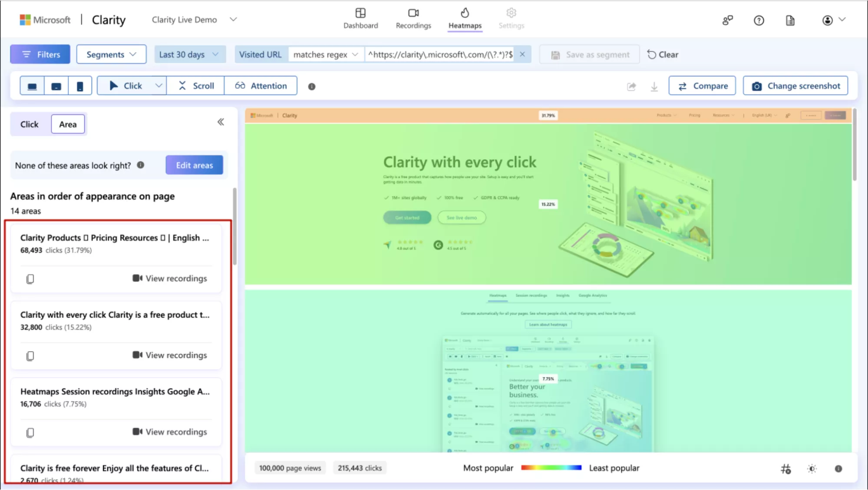This screenshot has height=490, width=868.
Task: Open the help question mark icon
Action: [x=759, y=20]
